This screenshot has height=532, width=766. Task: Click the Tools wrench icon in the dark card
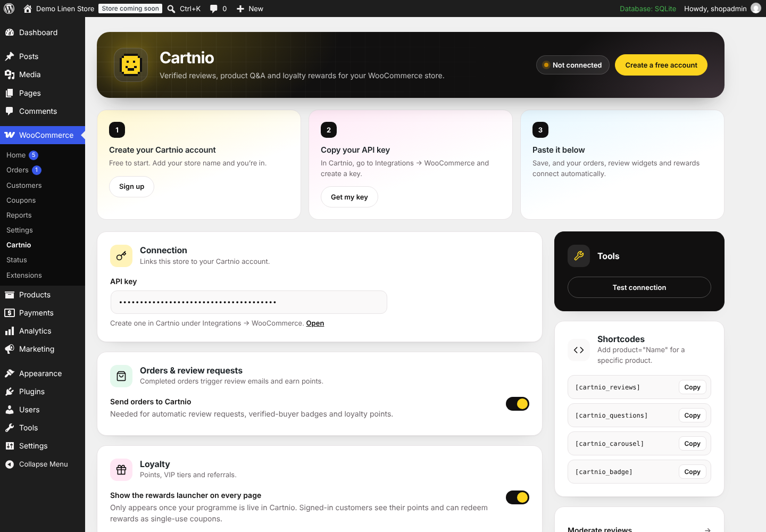coord(579,256)
